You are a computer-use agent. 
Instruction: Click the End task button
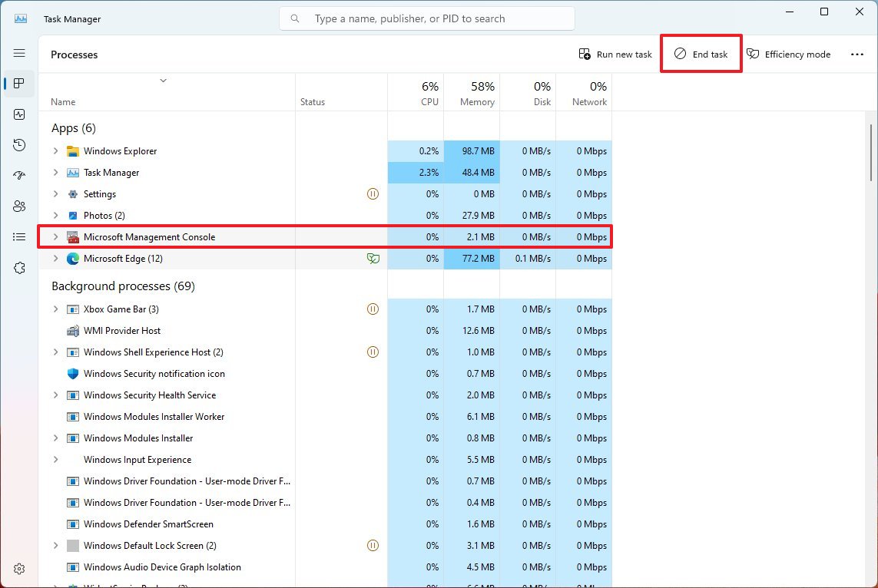coord(701,54)
